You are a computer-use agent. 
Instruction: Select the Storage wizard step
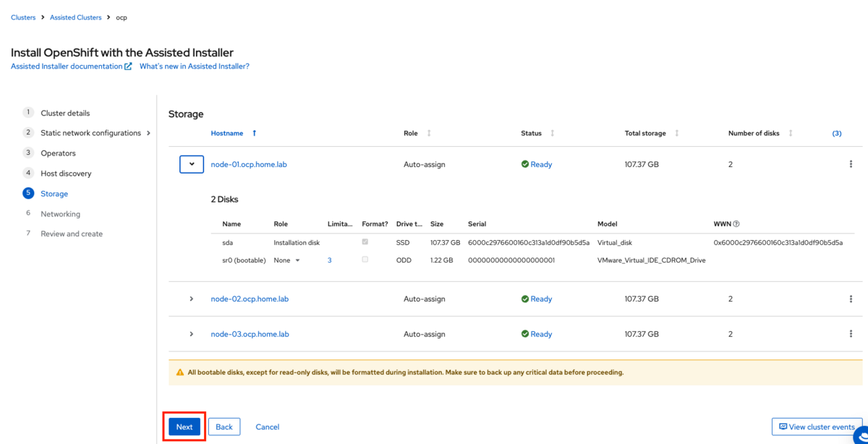point(54,194)
